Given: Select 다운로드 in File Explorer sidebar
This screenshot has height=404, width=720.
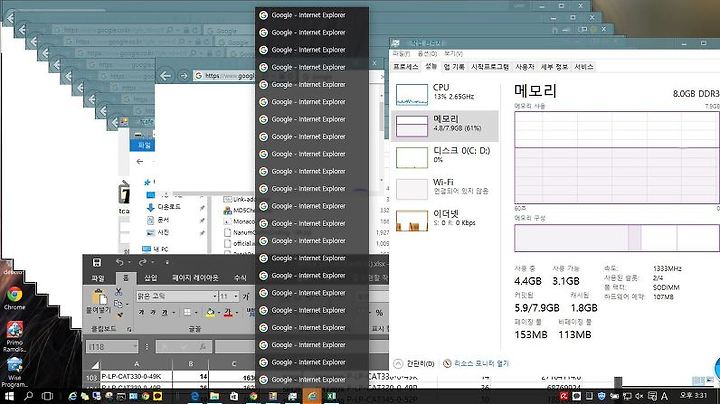Looking at the screenshot, I should tap(169, 207).
